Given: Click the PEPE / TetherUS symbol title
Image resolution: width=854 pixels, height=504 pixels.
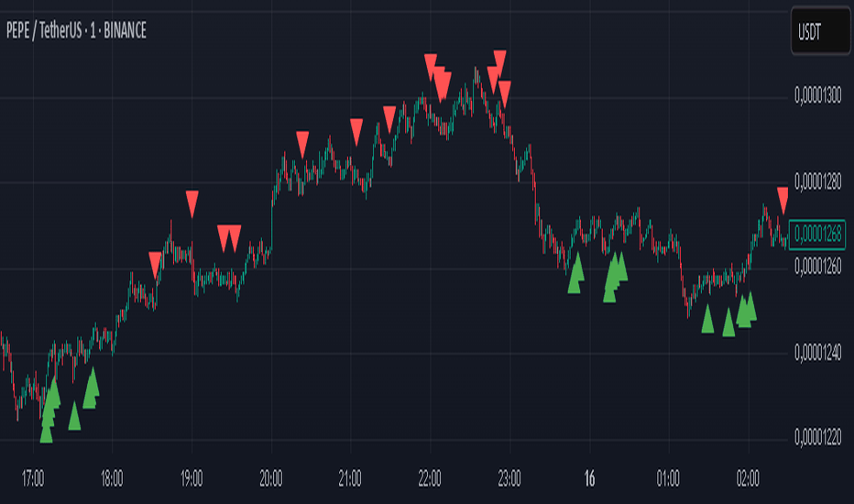Looking at the screenshot, I should [x=76, y=30].
